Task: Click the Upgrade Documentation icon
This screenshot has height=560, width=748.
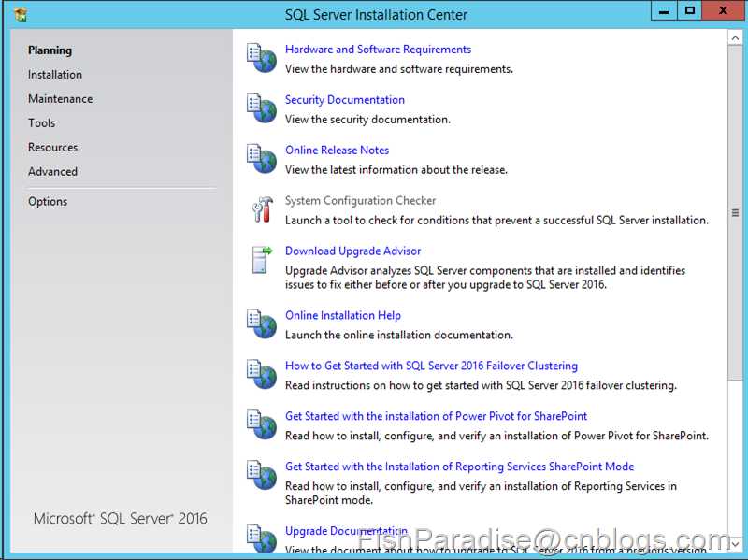Action: tap(262, 538)
